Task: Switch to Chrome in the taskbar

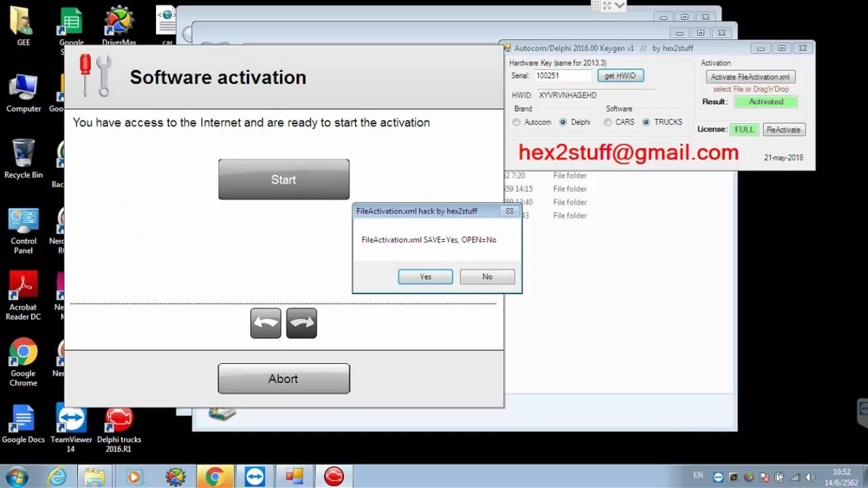Action: (215, 476)
